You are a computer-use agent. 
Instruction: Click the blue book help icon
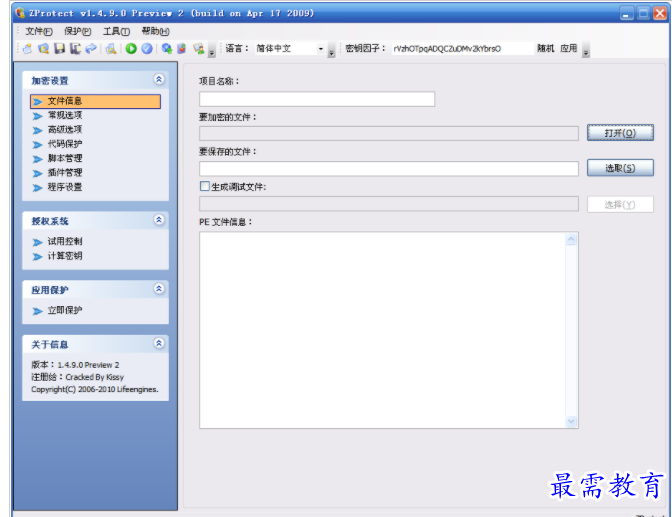pos(182,48)
